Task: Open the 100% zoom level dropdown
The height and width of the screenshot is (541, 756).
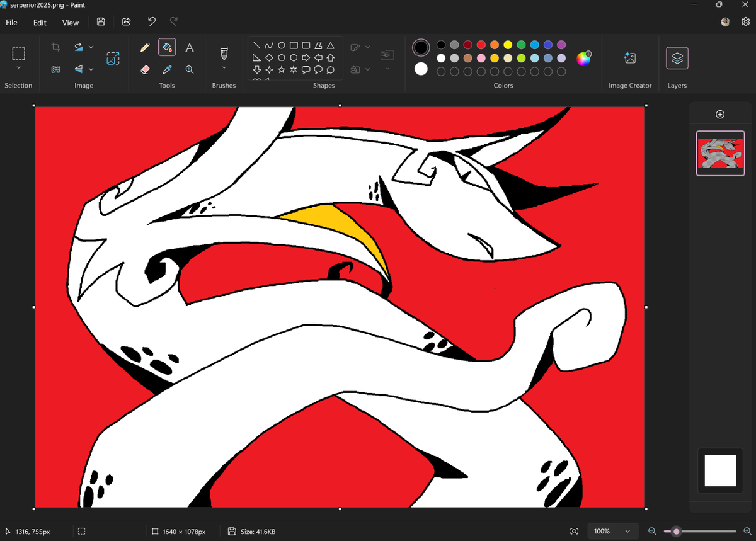Action: [613, 532]
